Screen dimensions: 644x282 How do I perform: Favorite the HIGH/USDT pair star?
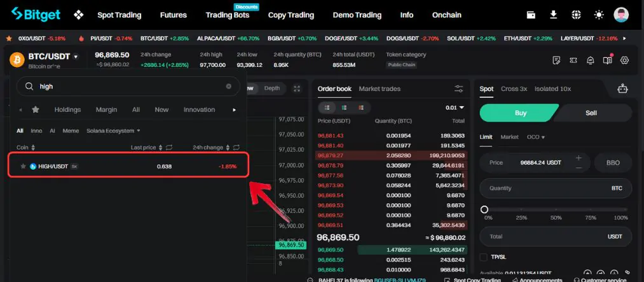pos(23,166)
